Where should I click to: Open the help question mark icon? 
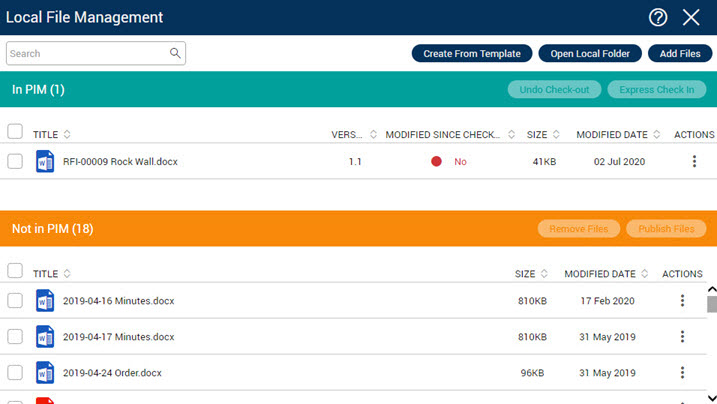tap(658, 17)
